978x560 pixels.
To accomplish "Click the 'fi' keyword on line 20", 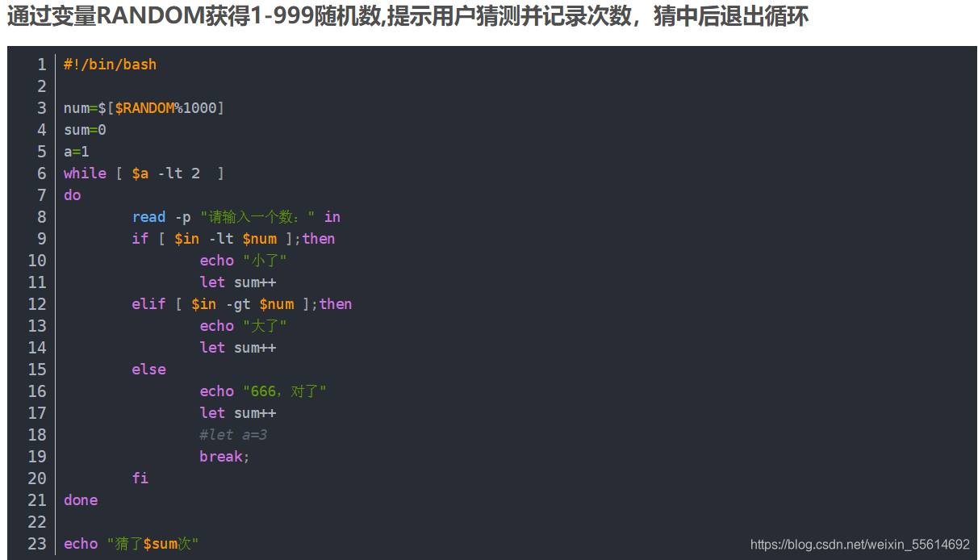I will pos(140,479).
